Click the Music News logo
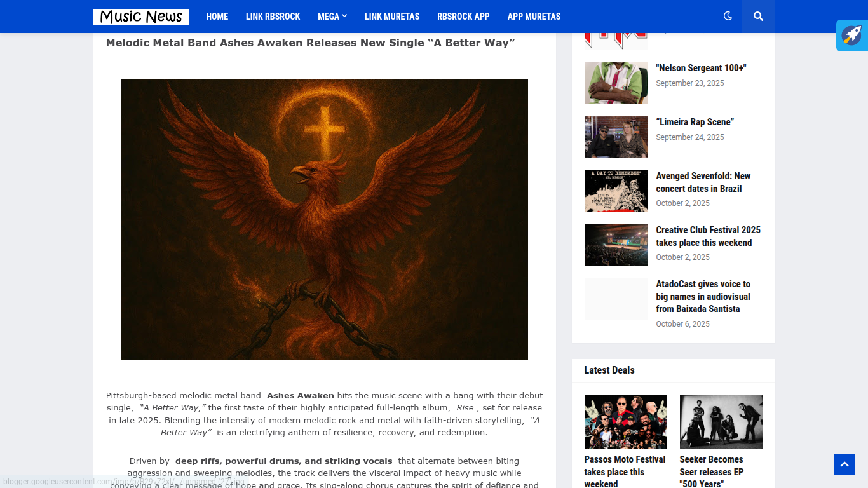The image size is (868, 488). [141, 17]
